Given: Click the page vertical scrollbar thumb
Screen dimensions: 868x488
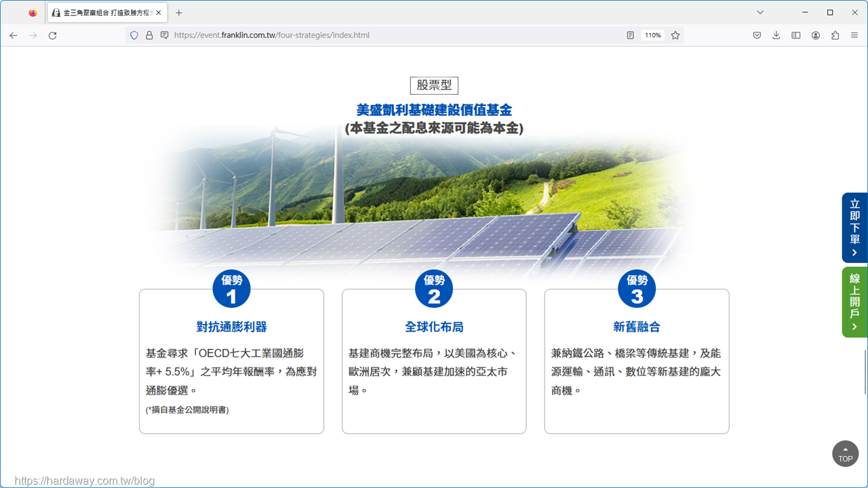Looking at the screenshot, I should [865, 371].
